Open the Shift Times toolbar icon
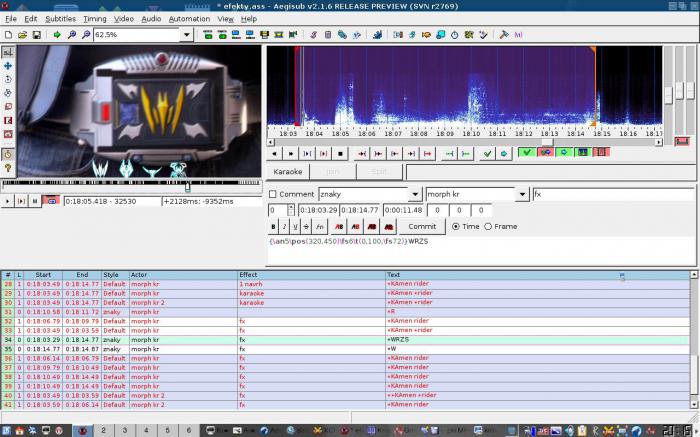The height and width of the screenshot is (437, 700). (x=398, y=34)
